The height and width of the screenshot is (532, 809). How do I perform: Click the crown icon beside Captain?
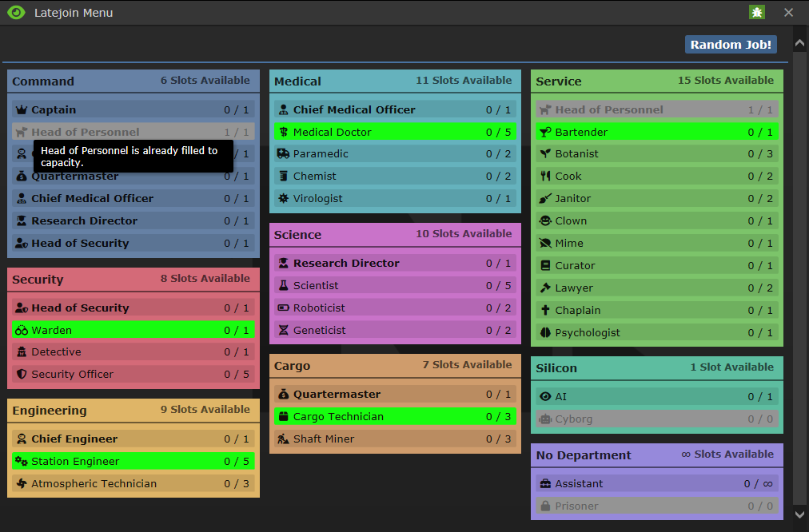tap(21, 109)
